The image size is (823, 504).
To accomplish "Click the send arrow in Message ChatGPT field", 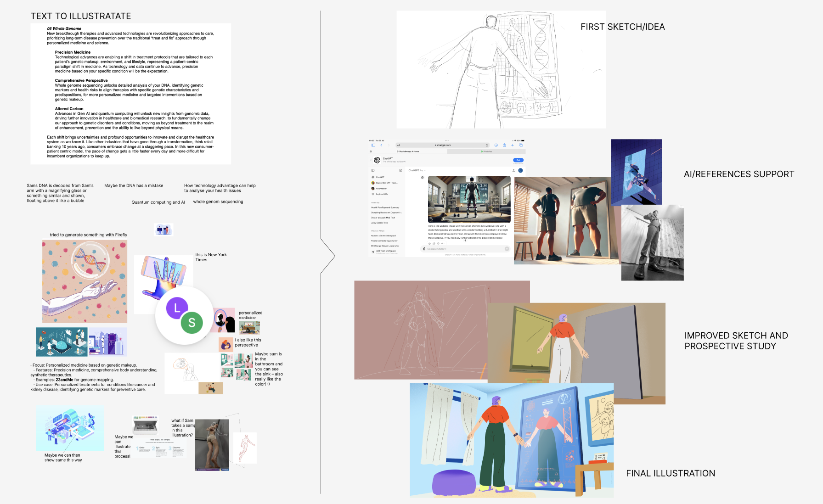I will (x=507, y=249).
